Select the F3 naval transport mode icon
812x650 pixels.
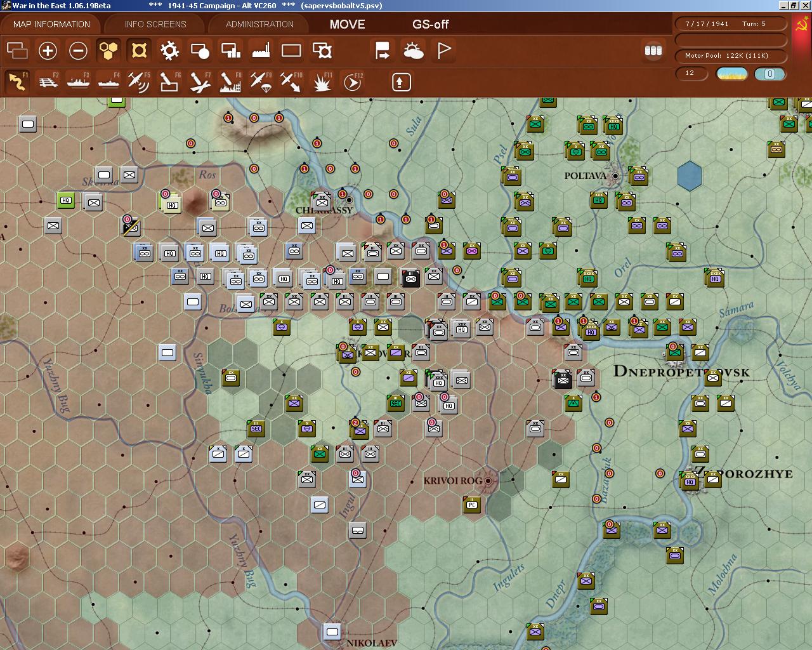pyautogui.click(x=78, y=82)
